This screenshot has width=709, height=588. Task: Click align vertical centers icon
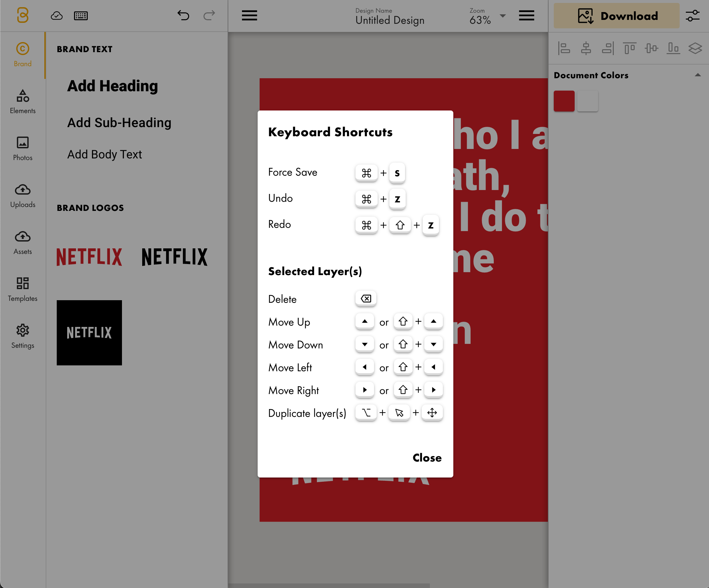tap(651, 48)
